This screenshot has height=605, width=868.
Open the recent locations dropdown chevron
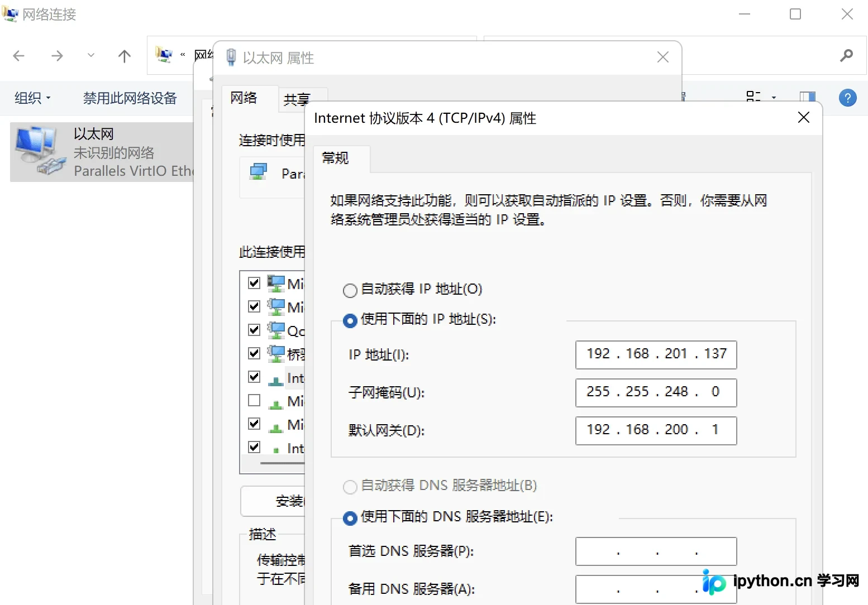click(x=91, y=55)
